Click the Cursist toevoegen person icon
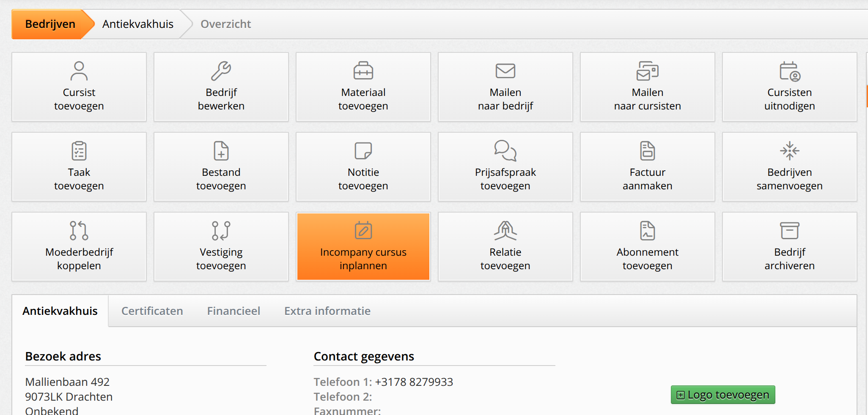The image size is (868, 415). (79, 71)
